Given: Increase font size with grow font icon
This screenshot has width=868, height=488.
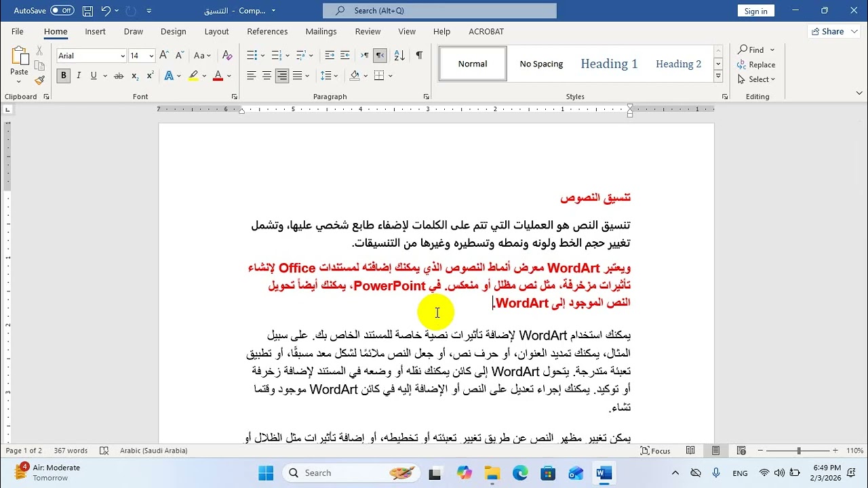Looking at the screenshot, I should coord(165,56).
